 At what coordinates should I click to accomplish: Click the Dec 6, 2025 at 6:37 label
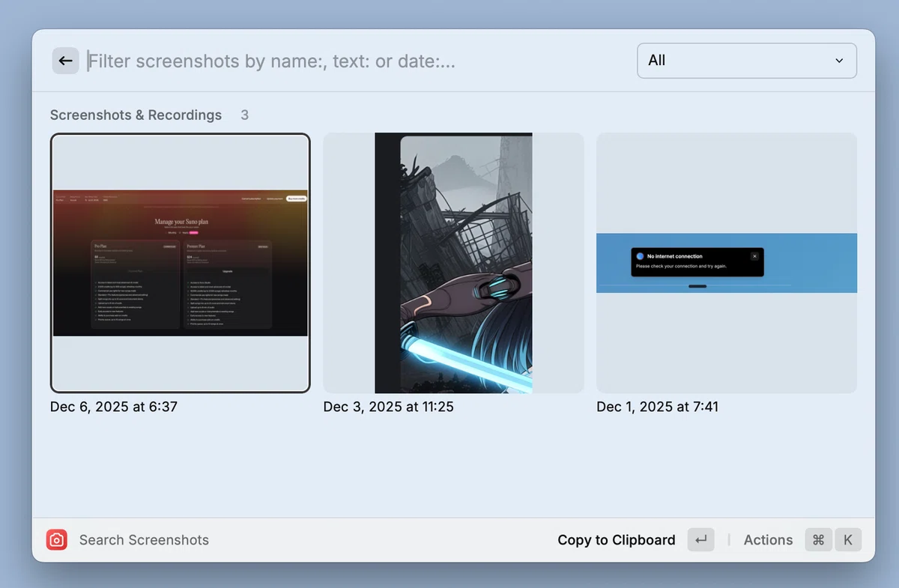(x=114, y=407)
